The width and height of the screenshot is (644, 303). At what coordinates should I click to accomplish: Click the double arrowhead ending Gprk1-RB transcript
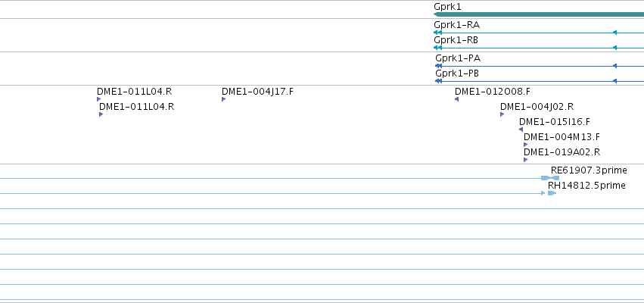point(437,48)
